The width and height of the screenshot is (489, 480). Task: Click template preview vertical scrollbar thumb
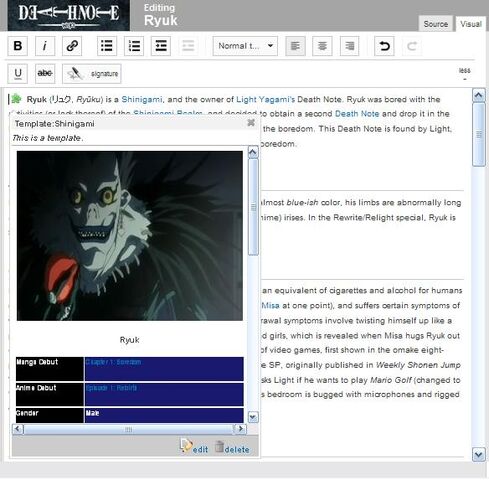pyautogui.click(x=253, y=207)
